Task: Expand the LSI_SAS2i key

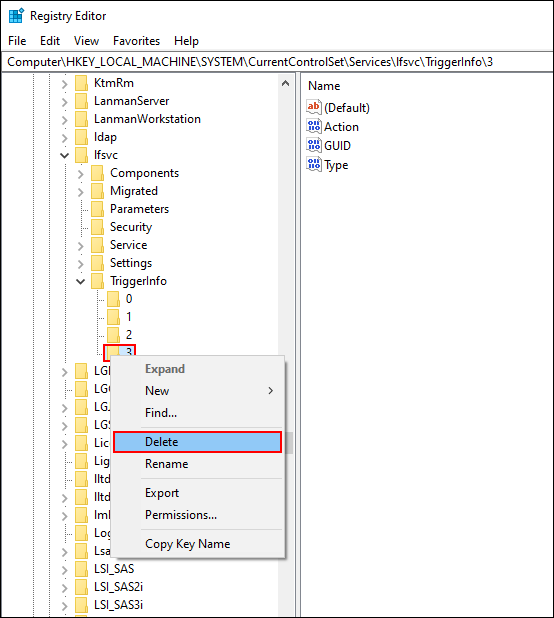Action: [65, 588]
